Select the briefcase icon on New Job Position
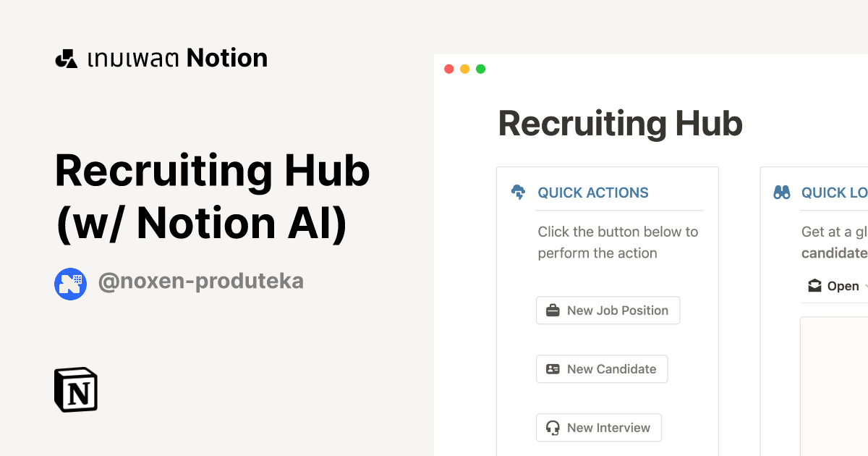The height and width of the screenshot is (456, 868). pos(551,310)
